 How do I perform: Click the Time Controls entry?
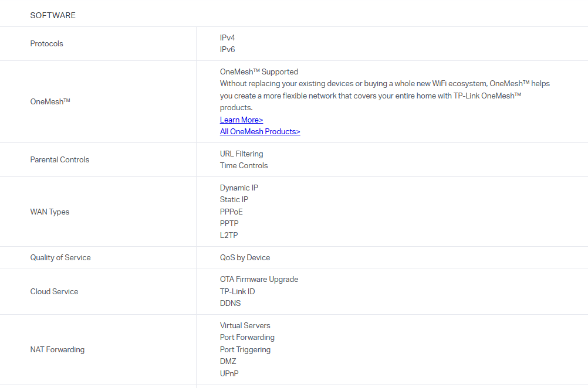point(244,165)
